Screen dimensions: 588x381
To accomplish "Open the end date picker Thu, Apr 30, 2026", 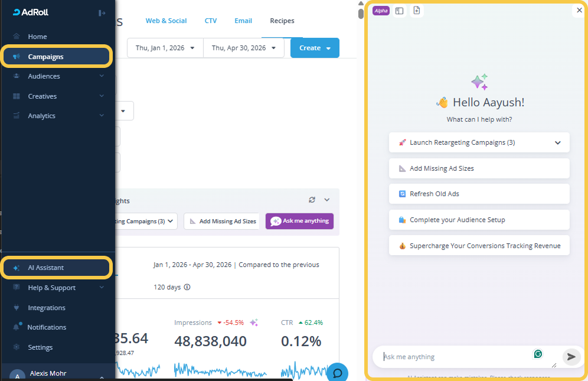I will (x=243, y=48).
